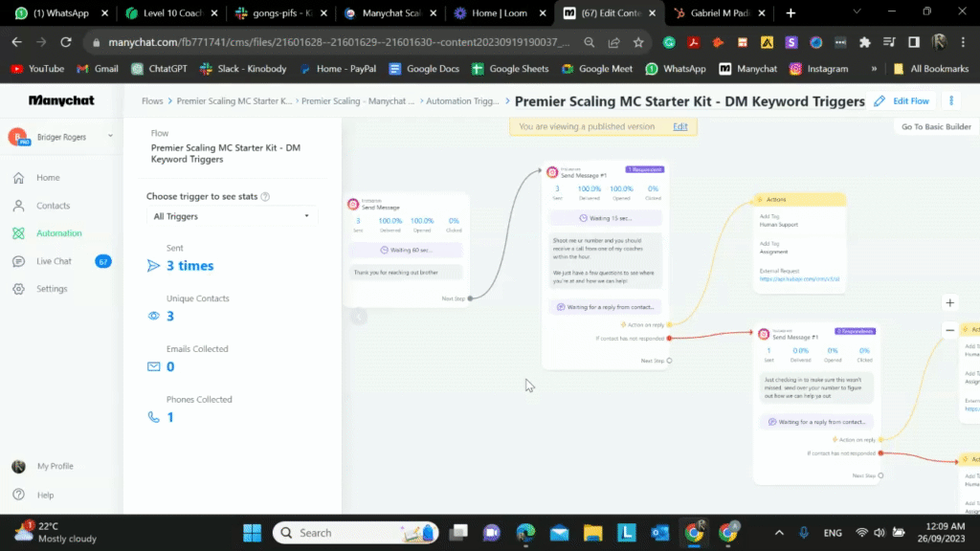This screenshot has width=980, height=551.
Task: Click Edit in the published version banner
Action: (x=680, y=125)
